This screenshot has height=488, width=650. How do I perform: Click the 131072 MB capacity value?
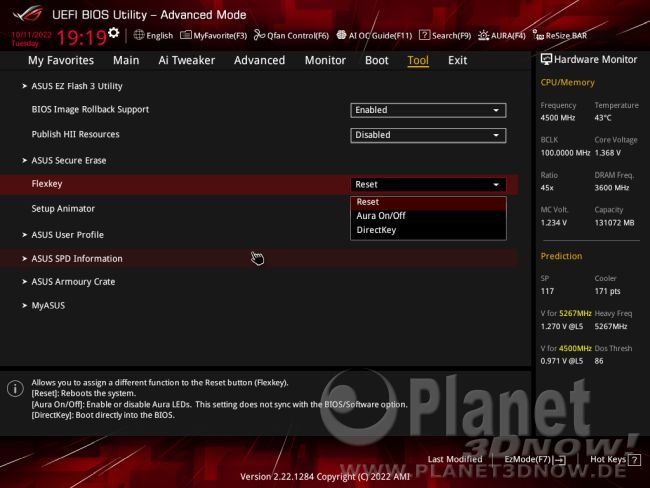pos(614,223)
